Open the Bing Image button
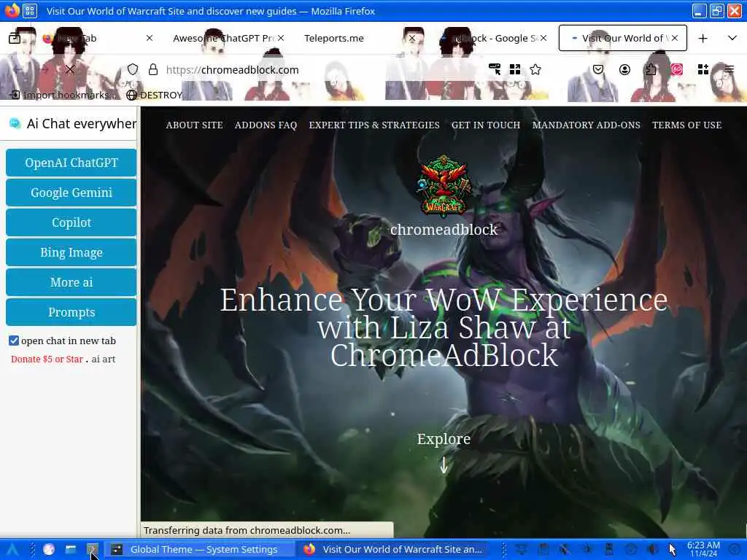 point(71,252)
